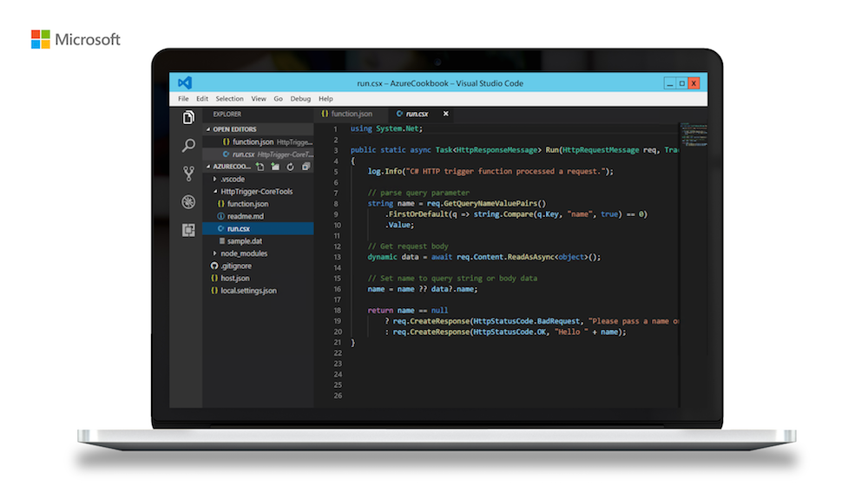This screenshot has width=868, height=486.
Task: Collapse the HttpTrigger-CoreTools folder
Action: coord(214,192)
